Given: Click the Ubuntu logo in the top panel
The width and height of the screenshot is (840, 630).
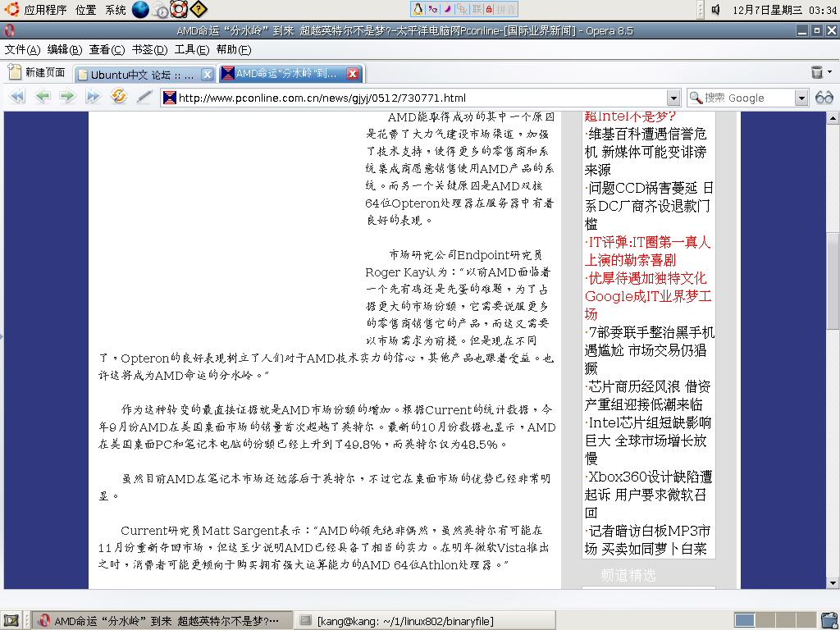Looking at the screenshot, I should (11, 9).
